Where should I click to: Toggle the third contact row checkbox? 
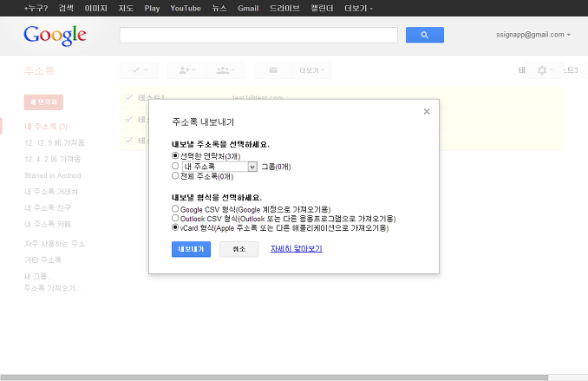coord(129,141)
